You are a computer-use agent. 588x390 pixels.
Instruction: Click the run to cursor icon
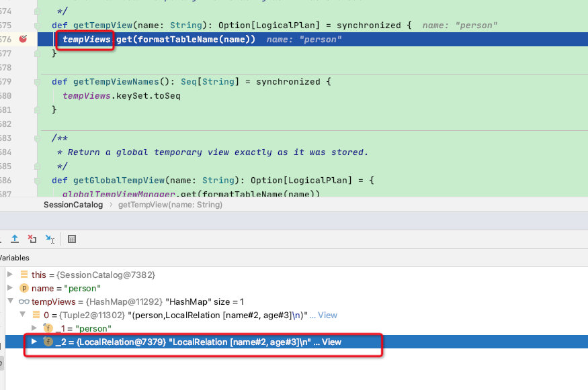(50, 239)
